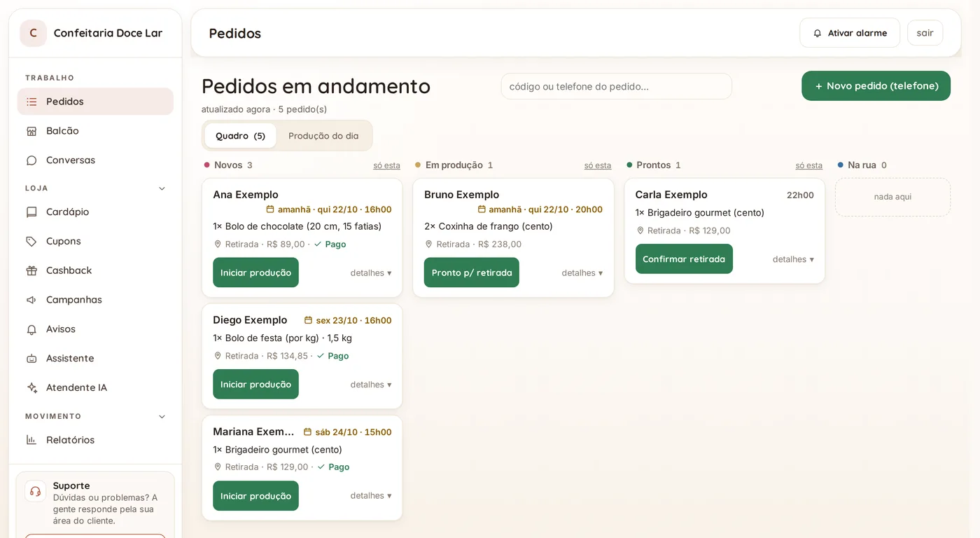The image size is (980, 538).
Task: Show only Em produção column via só esta
Action: (598, 166)
